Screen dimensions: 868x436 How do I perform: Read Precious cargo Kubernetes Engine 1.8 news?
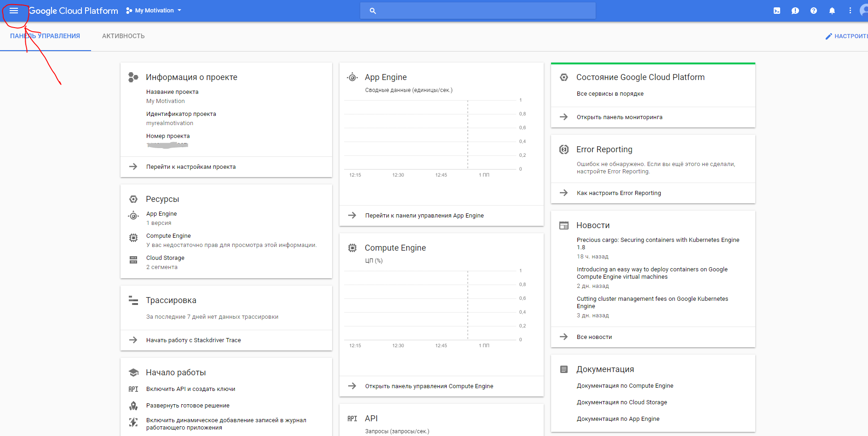pos(658,244)
